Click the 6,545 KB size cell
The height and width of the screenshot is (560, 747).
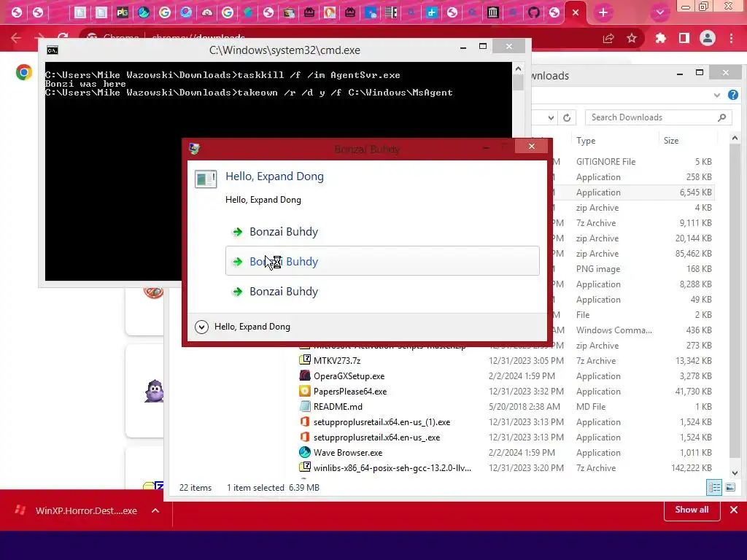click(x=695, y=192)
